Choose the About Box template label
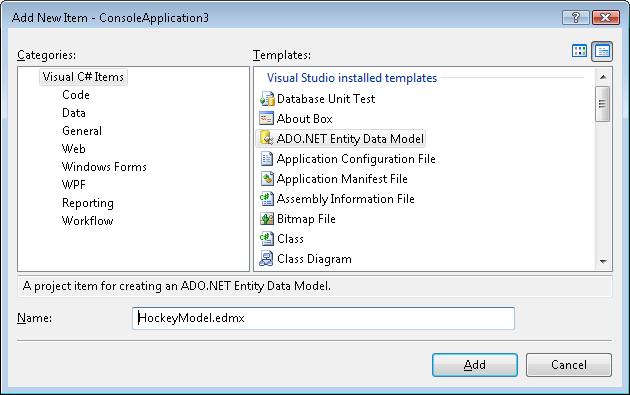This screenshot has width=630, height=395. [x=305, y=119]
